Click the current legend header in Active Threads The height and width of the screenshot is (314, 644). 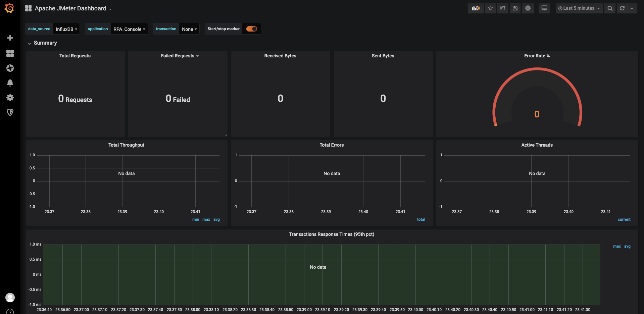(624, 219)
